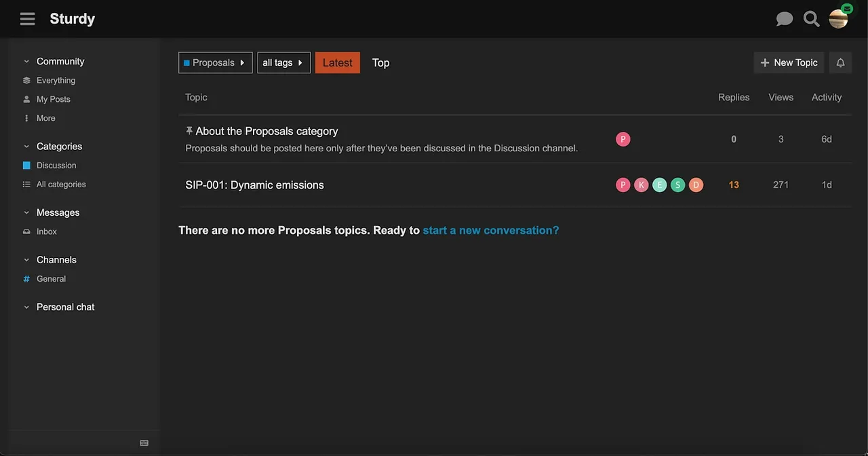Click avatar P in SIP-001 row
Viewport: 868px width, 456px height.
tap(623, 185)
